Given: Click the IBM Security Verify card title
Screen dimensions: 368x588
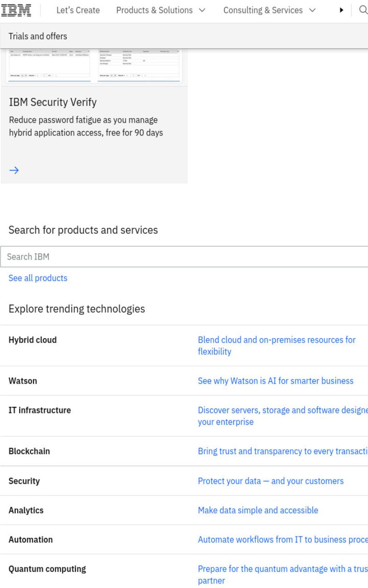Looking at the screenshot, I should pos(52,102).
